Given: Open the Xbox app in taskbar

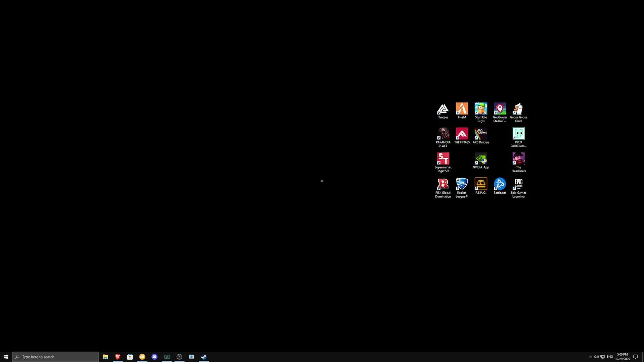Looking at the screenshot, I should pyautogui.click(x=167, y=357).
